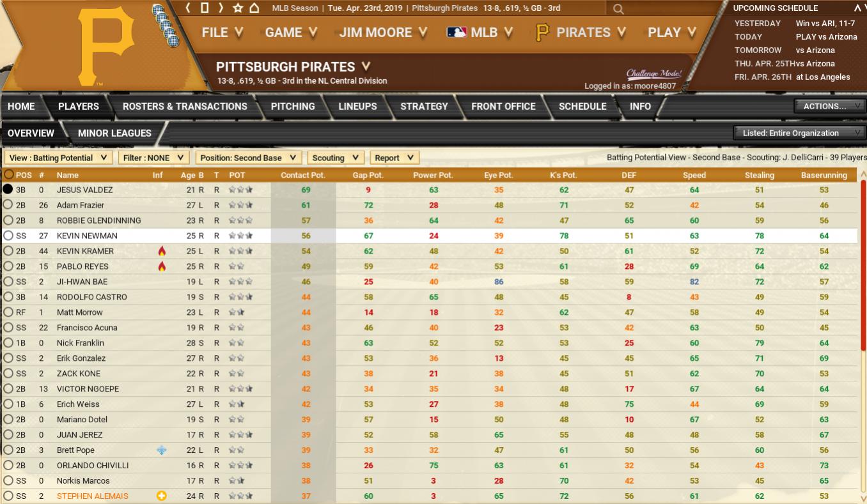Expand the Position: Second Base dropdown

248,158
